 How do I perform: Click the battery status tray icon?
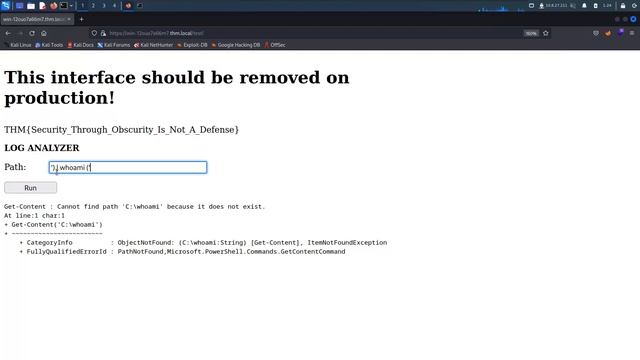(596, 6)
